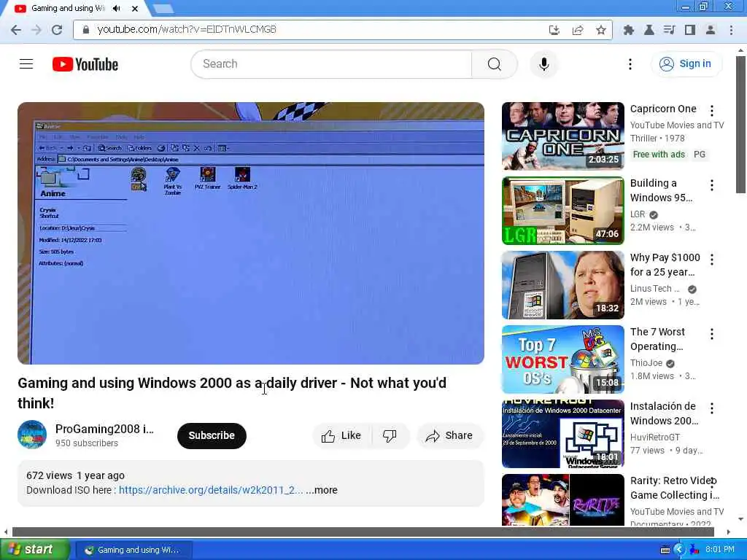Screen dimensions: 747x560
Task: Open the browser profile avatar icon
Action: pos(711,30)
